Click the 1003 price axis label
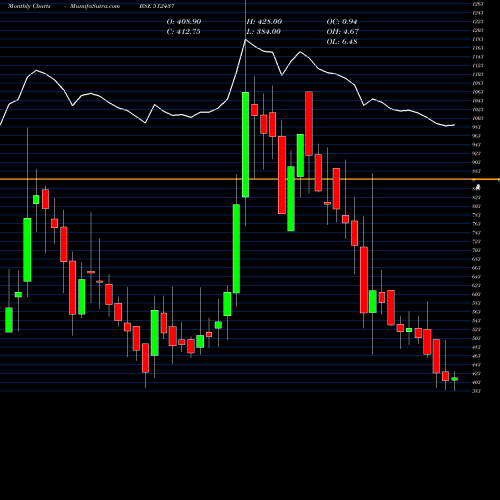 click(x=478, y=118)
